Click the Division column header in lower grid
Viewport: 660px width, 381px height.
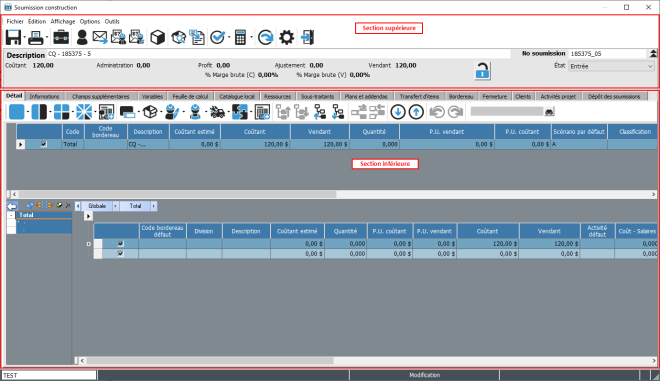(204, 231)
